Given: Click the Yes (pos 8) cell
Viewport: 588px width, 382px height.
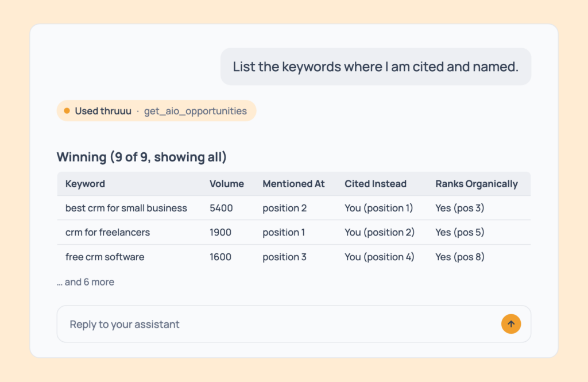Looking at the screenshot, I should (x=460, y=257).
